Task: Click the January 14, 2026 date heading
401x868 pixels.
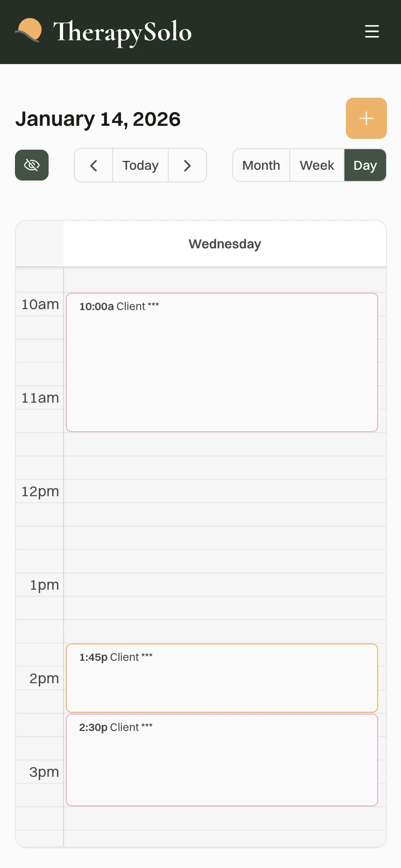Action: 98,119
